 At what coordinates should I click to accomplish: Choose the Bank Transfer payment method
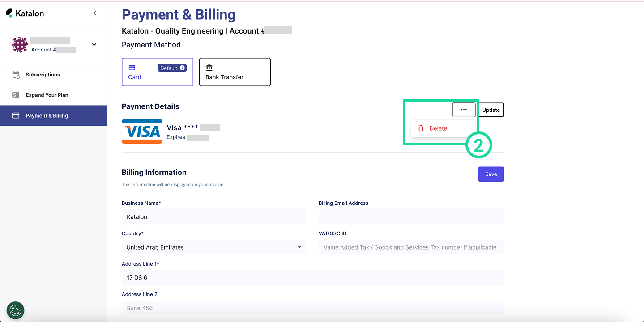(x=235, y=72)
